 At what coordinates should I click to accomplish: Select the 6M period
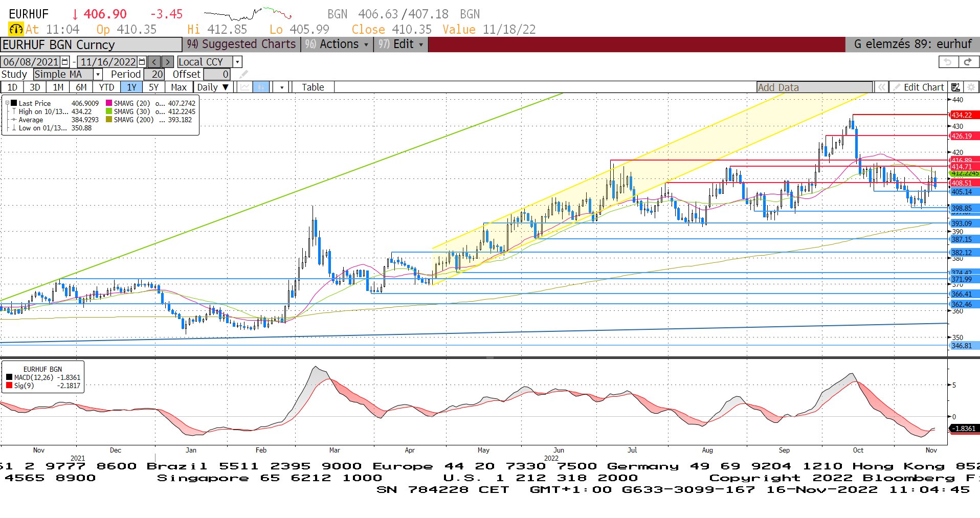click(x=81, y=87)
